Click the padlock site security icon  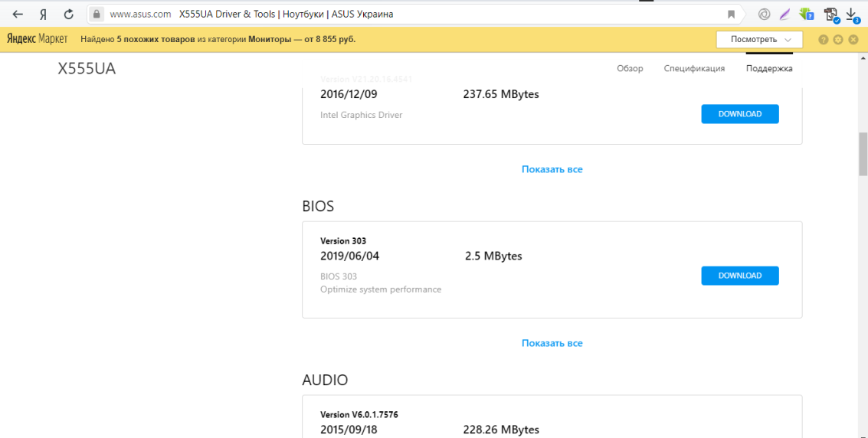[x=97, y=15]
